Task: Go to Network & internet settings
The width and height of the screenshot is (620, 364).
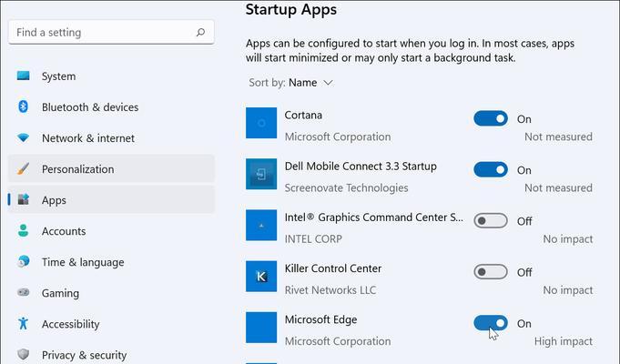Action: 111,138
